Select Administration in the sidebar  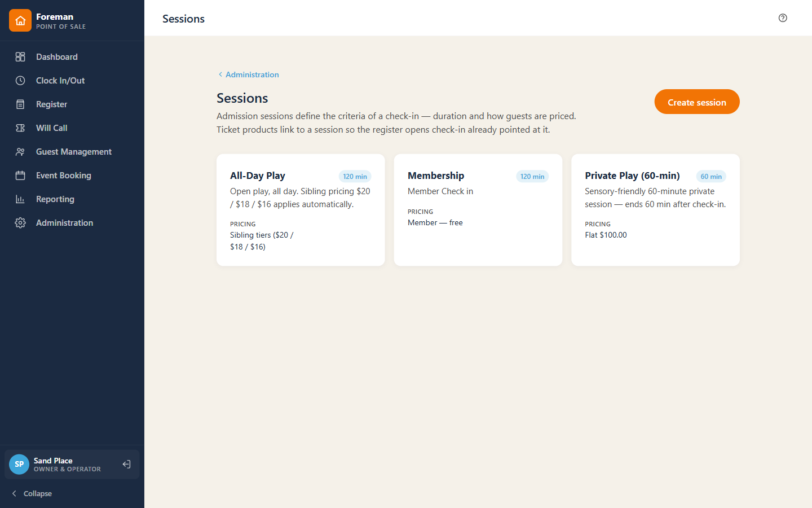point(72,223)
